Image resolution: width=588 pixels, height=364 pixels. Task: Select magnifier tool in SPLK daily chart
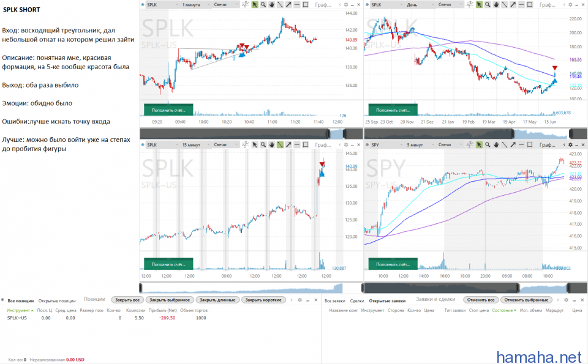[488, 4]
